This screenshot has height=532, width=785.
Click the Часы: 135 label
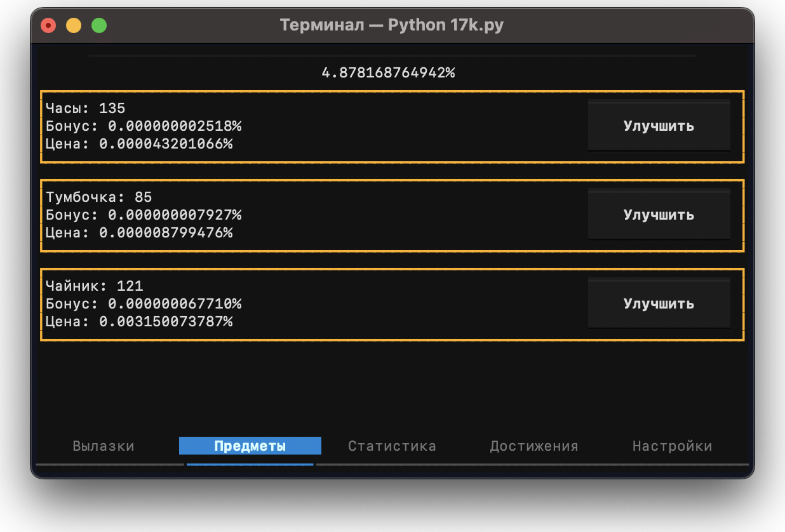point(86,109)
